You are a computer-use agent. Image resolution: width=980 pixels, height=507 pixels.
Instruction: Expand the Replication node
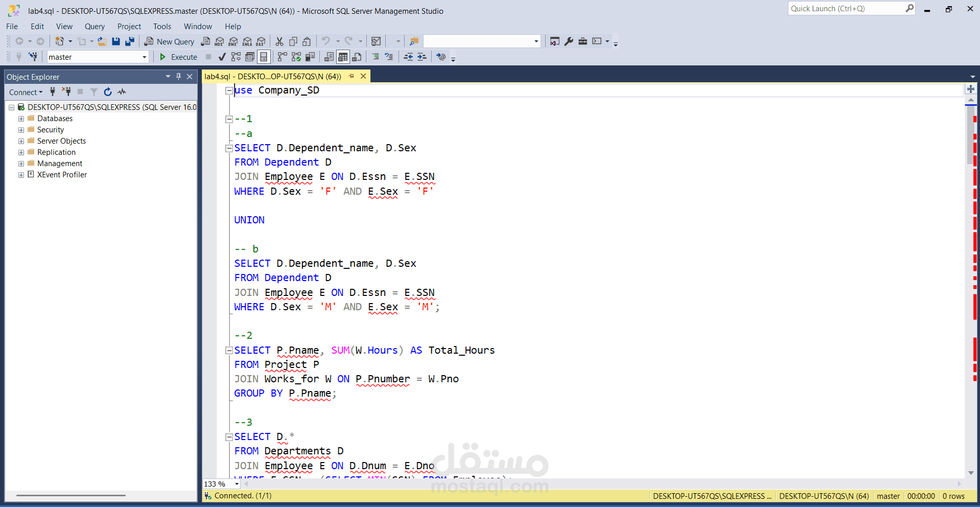(21, 152)
